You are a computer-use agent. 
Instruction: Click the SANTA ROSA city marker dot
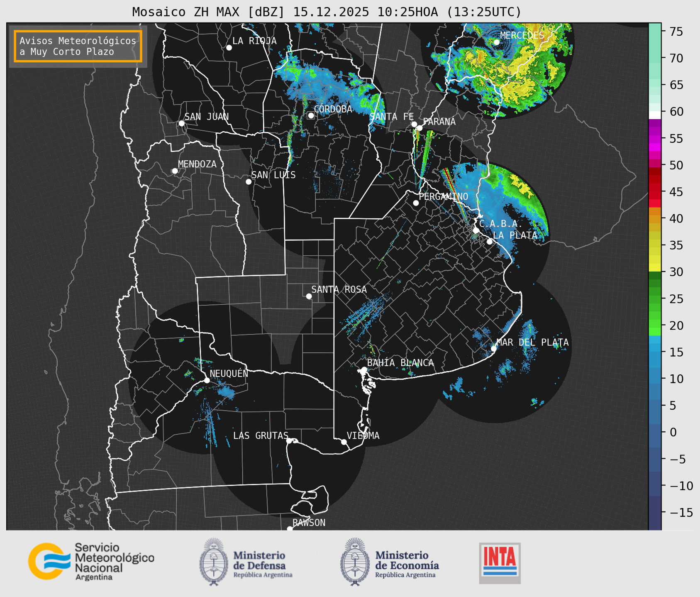(x=309, y=296)
